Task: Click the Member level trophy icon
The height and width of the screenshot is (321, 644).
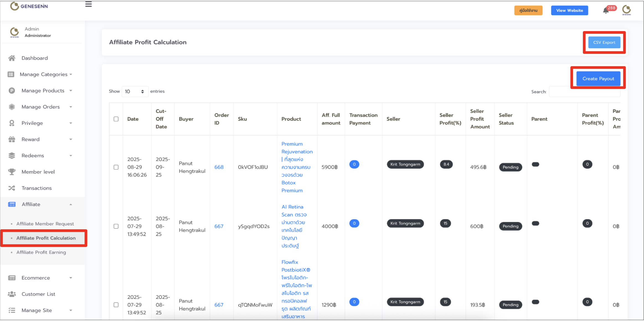Action: [x=12, y=172]
